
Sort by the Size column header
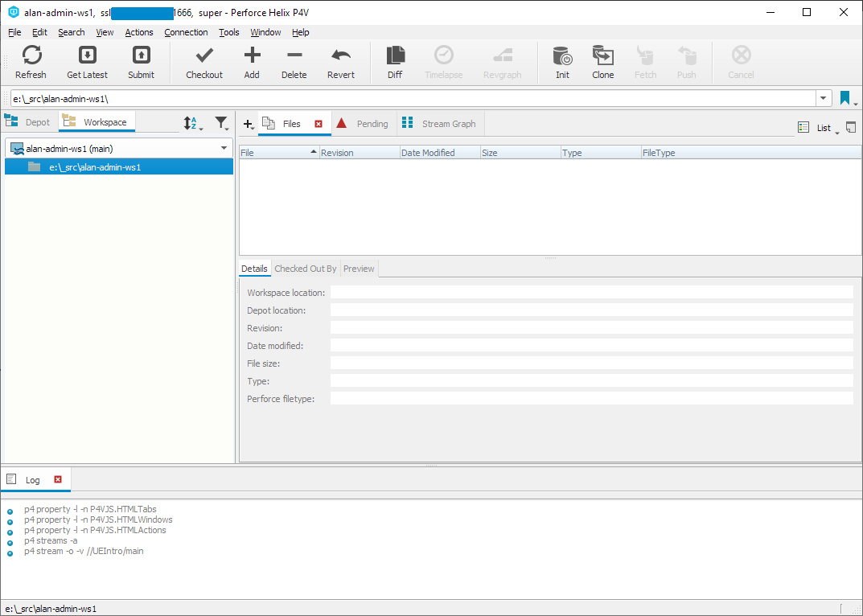(x=520, y=153)
